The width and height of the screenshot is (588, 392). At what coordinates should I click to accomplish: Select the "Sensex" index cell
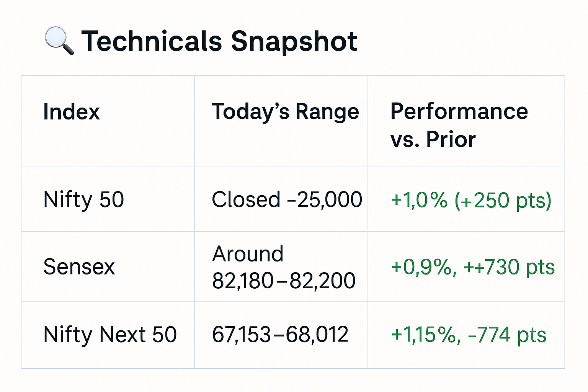coord(79,266)
